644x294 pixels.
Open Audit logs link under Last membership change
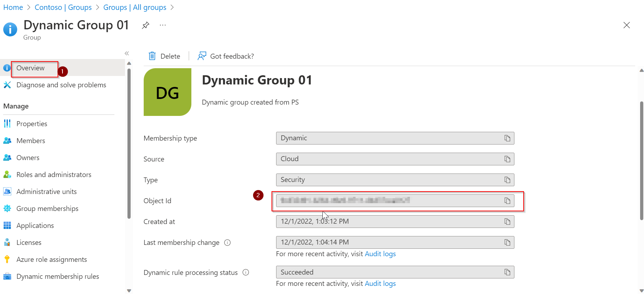coord(380,254)
